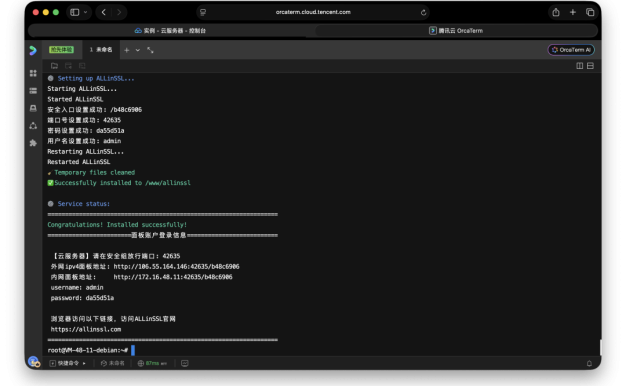Expand the 快捷命令 quick commands menu
This screenshot has height=386, width=626.
tap(67, 363)
